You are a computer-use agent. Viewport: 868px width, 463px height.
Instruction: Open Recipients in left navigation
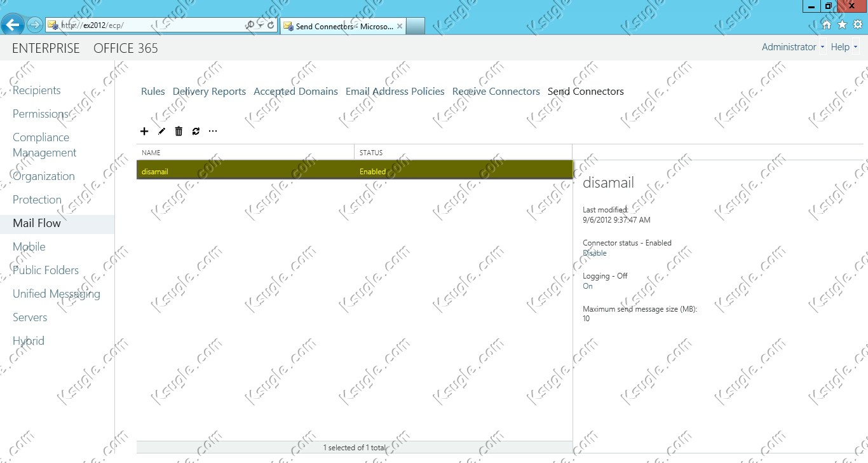pos(37,90)
